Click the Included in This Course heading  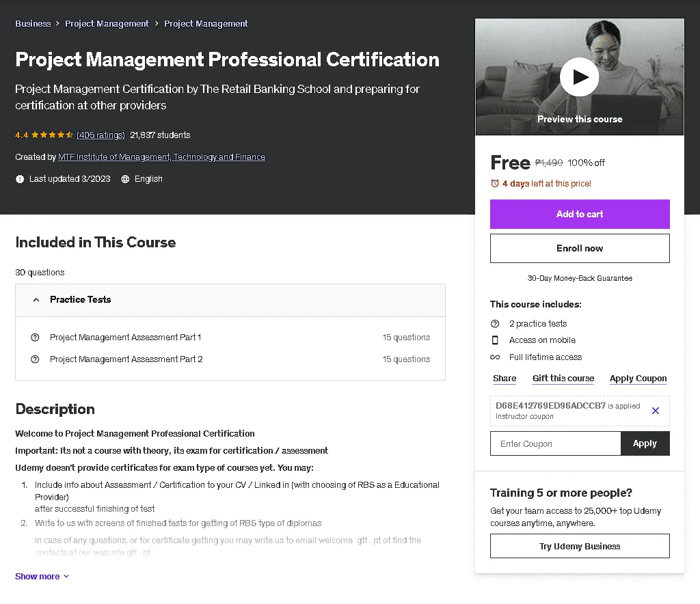[96, 243]
